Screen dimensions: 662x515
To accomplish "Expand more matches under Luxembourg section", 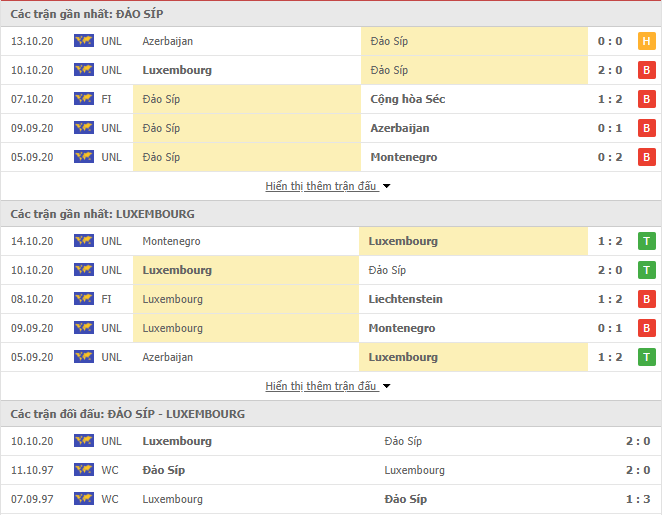I will 321,386.
